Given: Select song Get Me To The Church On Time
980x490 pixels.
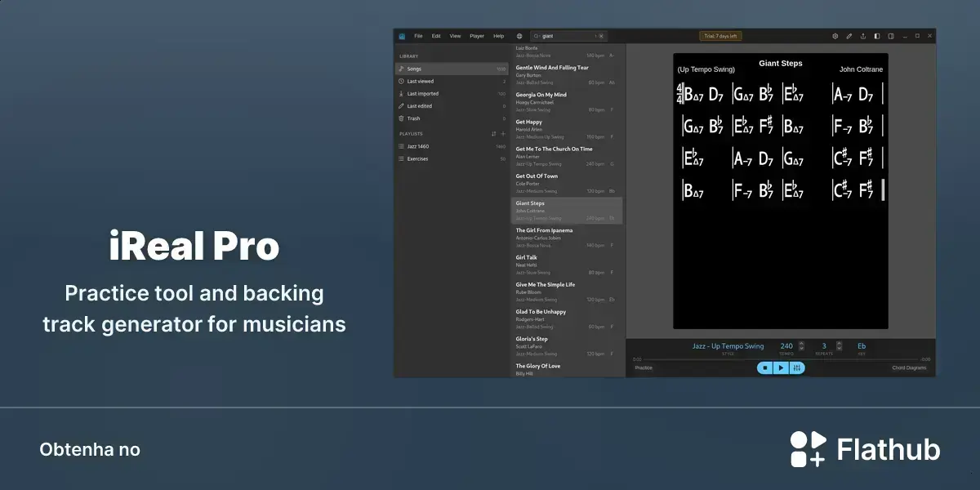Looking at the screenshot, I should [x=567, y=156].
